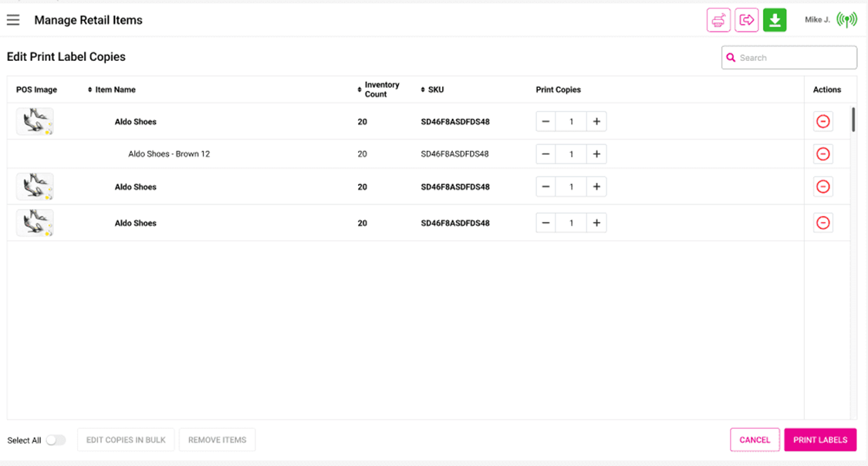Click the green connection signal icon
This screenshot has height=466, width=868.
(846, 20)
